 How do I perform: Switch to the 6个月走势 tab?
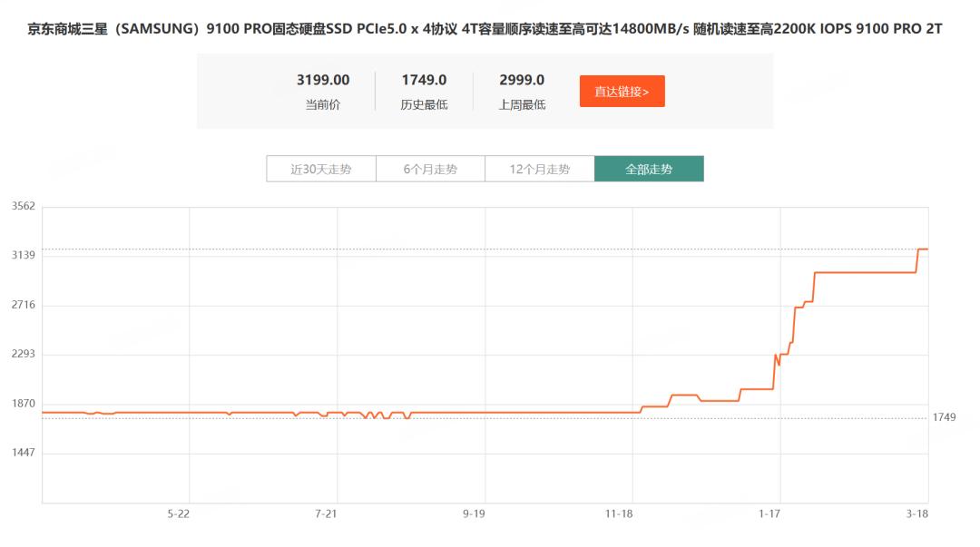pos(430,169)
